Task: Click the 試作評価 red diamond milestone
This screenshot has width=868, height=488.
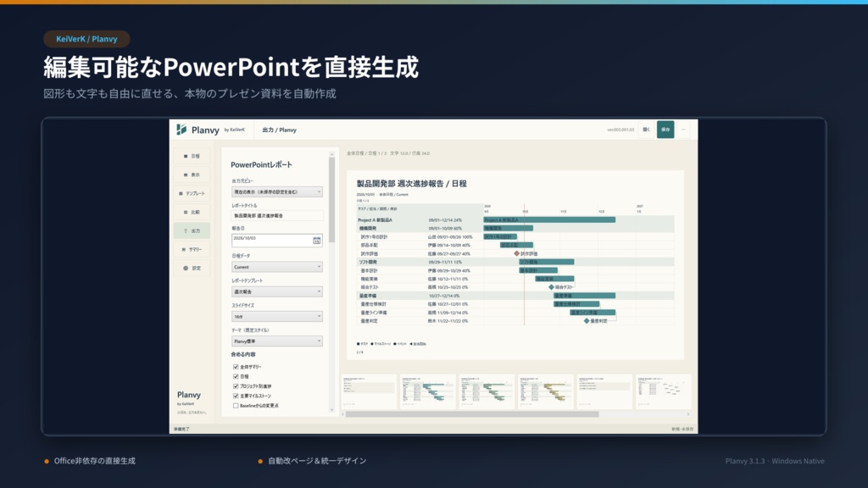Action: click(x=516, y=253)
